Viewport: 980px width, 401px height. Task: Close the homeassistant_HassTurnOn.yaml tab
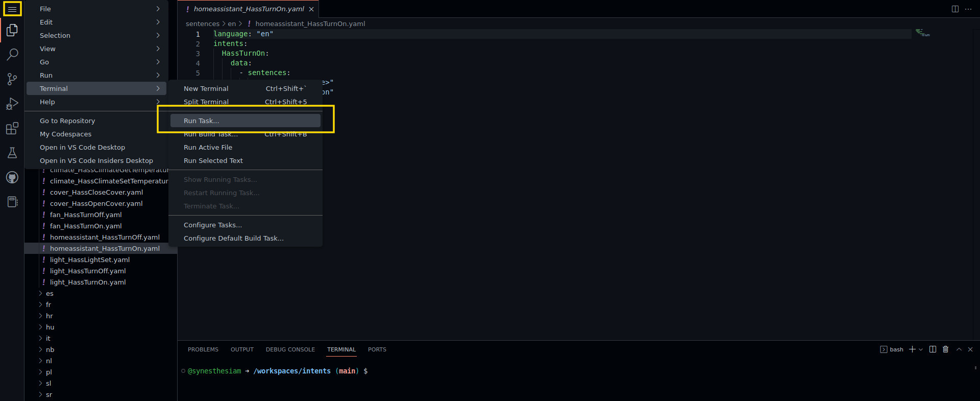(x=311, y=9)
